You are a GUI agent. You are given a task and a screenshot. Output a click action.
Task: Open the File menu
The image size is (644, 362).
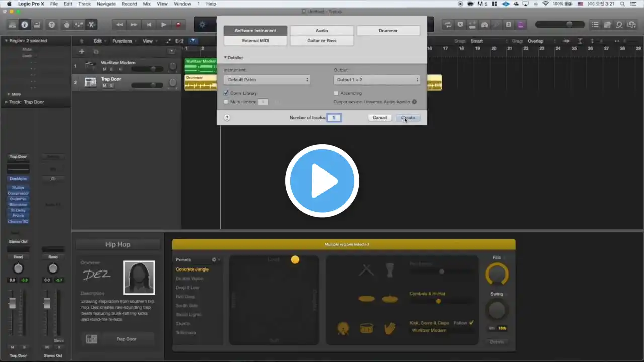coord(54,4)
